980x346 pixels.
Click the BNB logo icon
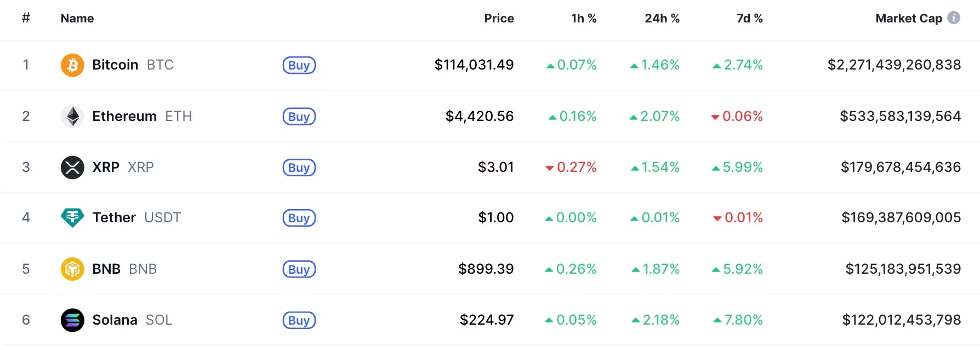click(x=72, y=269)
